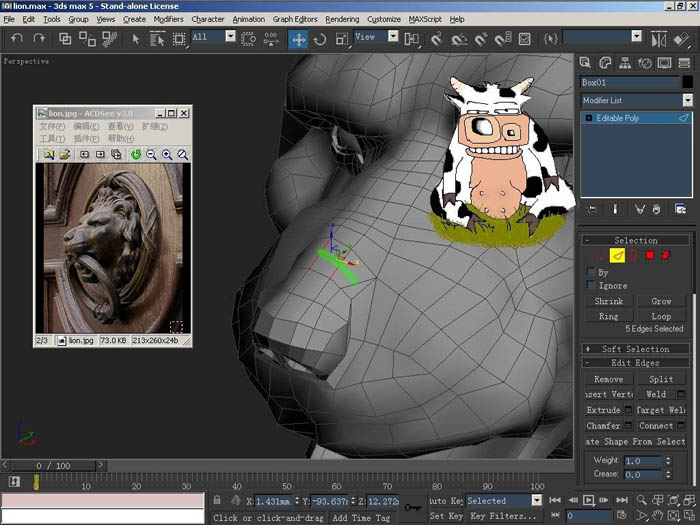This screenshot has height=525, width=700.
Task: Activate the Select and Scale tool
Action: click(342, 39)
